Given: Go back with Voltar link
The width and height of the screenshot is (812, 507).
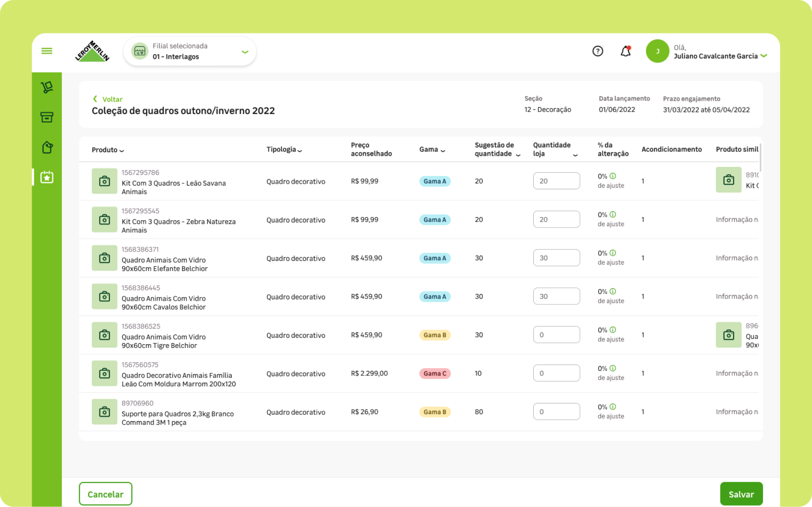Looking at the screenshot, I should click(108, 99).
